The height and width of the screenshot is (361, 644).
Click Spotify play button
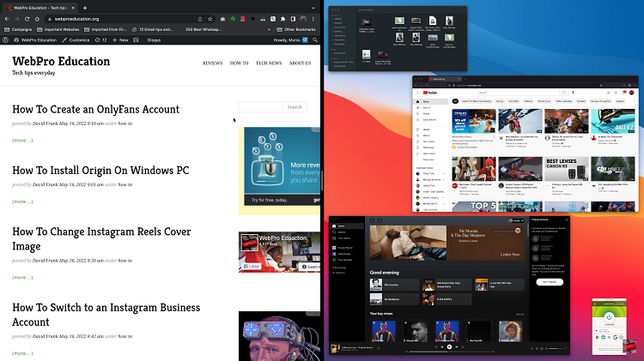[449, 346]
